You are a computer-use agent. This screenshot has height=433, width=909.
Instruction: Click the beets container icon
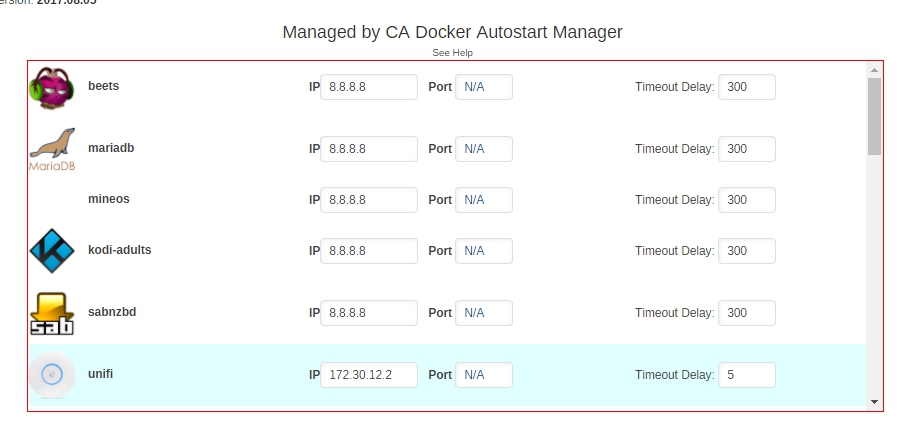tap(52, 88)
